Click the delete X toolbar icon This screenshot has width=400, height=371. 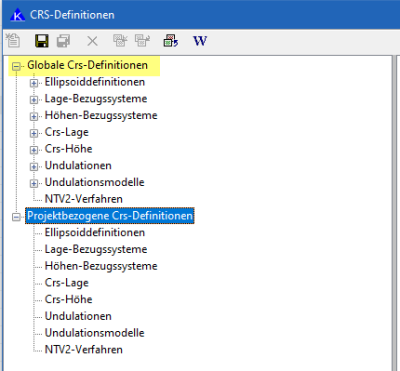tap(92, 41)
